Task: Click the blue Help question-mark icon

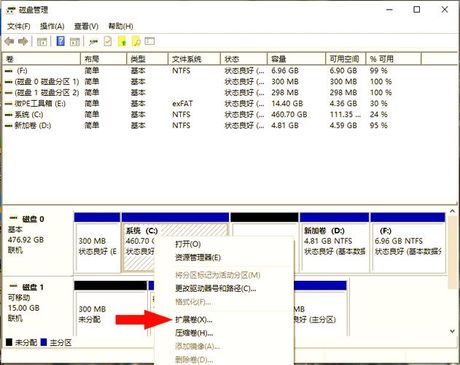Action: coord(61,41)
